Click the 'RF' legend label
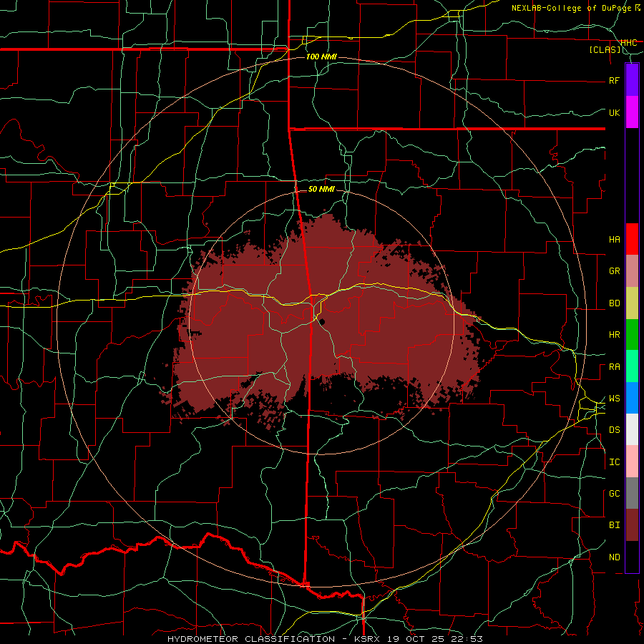 614,80
